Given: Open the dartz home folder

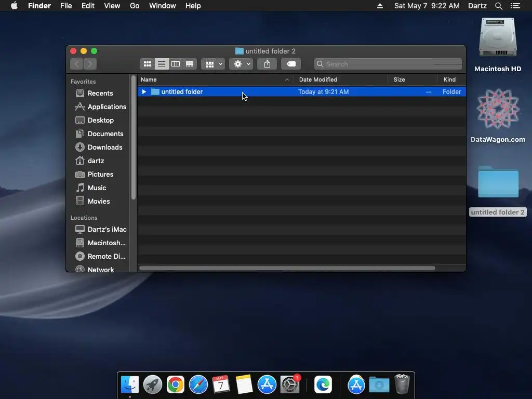Looking at the screenshot, I should pyautogui.click(x=89, y=161).
